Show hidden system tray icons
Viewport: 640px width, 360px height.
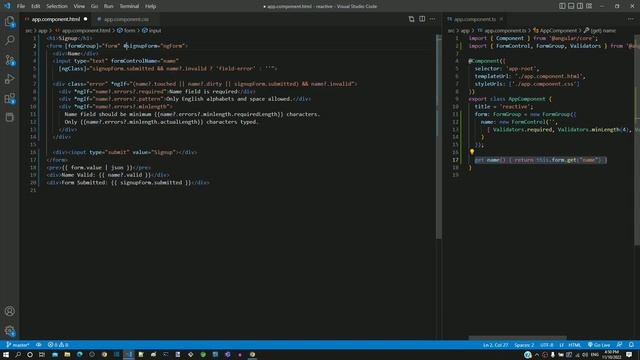[x=537, y=355]
